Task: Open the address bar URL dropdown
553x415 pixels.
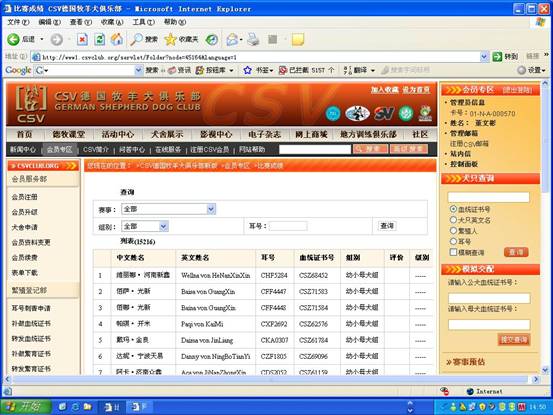Action: point(484,56)
